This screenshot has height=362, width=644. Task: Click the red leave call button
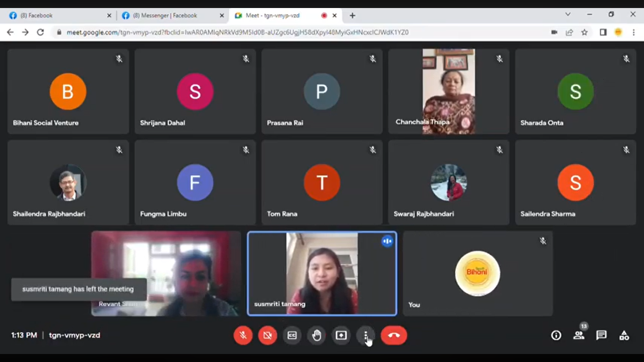pyautogui.click(x=394, y=335)
